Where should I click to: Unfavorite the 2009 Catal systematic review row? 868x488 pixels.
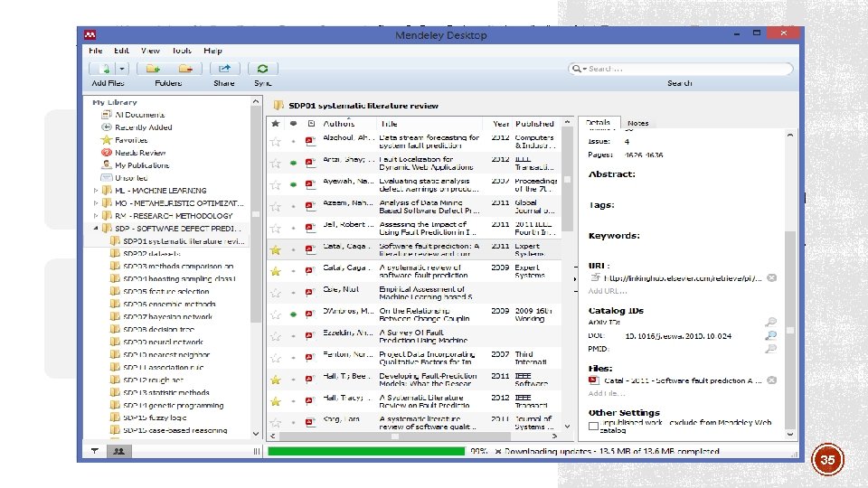(x=275, y=272)
